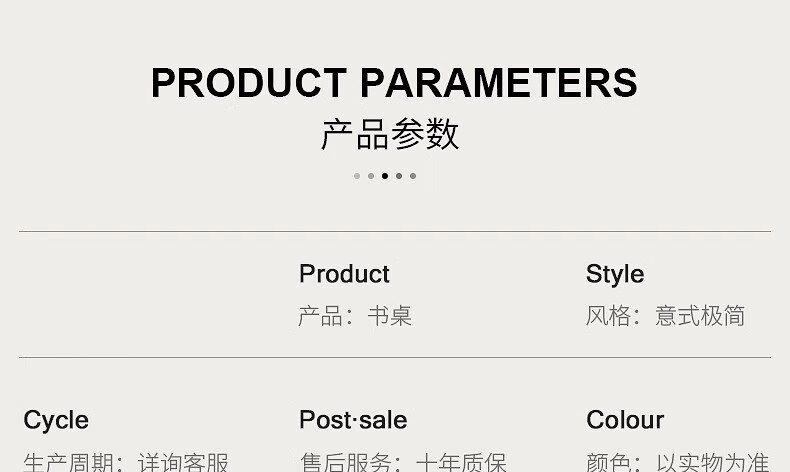
Task: Click the Product label
Action: click(x=344, y=274)
